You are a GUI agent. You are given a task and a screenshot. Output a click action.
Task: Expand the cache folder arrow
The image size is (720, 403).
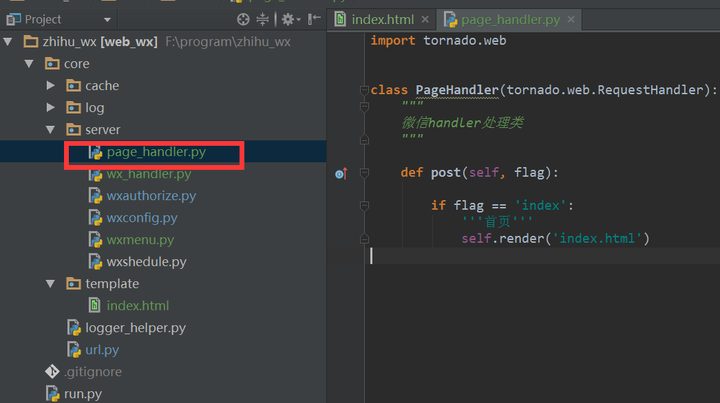[51, 85]
